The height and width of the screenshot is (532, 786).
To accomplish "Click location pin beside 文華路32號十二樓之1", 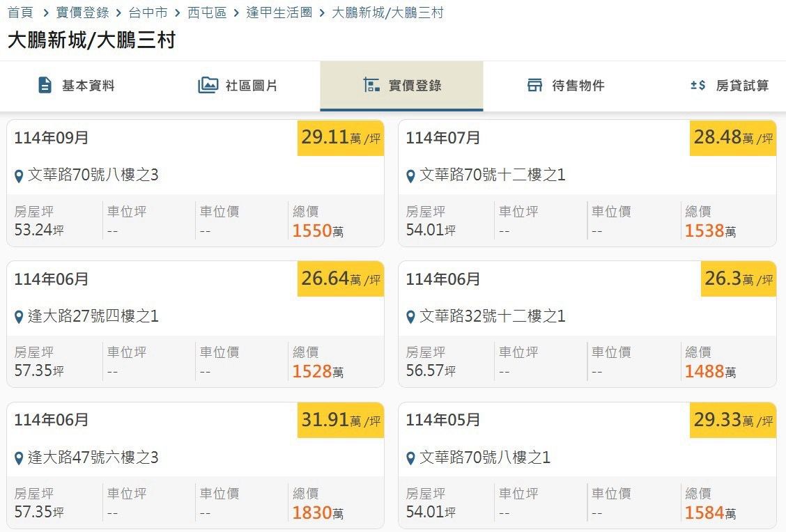I will point(410,317).
